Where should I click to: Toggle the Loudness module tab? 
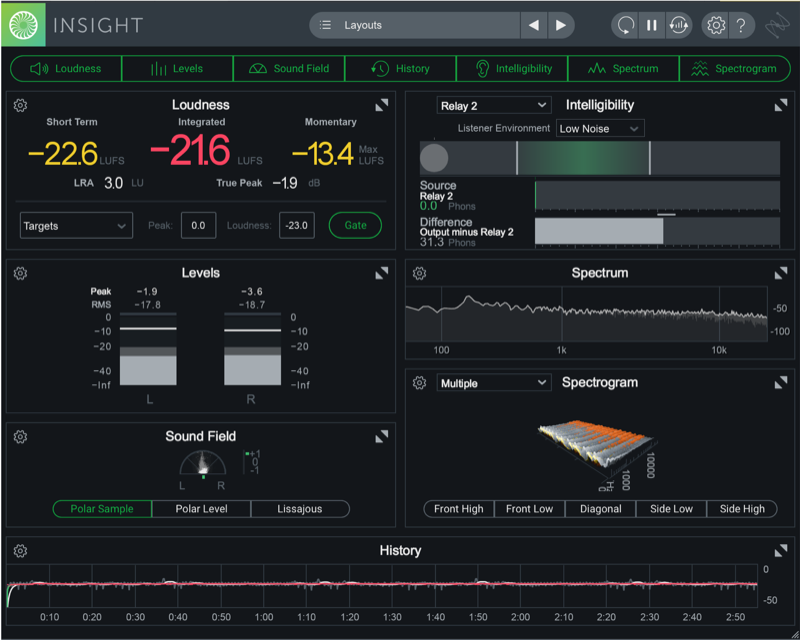pos(66,68)
